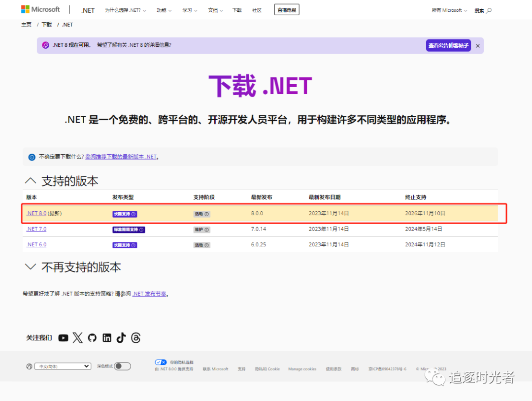
Task: Click the X (Twitter) icon
Action: pyautogui.click(x=78, y=337)
